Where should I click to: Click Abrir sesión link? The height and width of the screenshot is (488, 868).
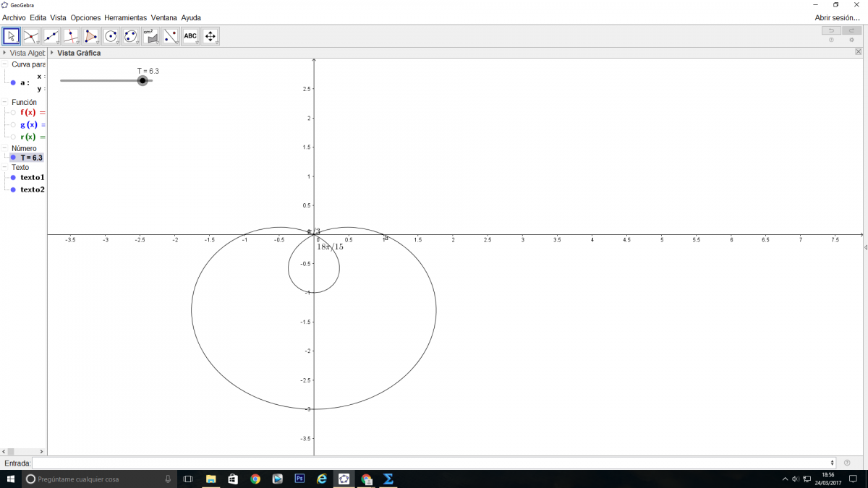coord(837,17)
